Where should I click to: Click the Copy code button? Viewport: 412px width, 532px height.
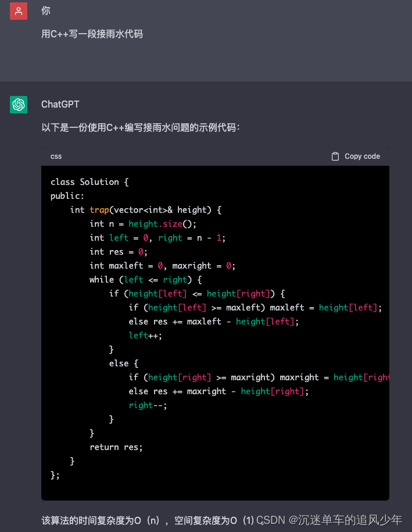pyautogui.click(x=356, y=156)
